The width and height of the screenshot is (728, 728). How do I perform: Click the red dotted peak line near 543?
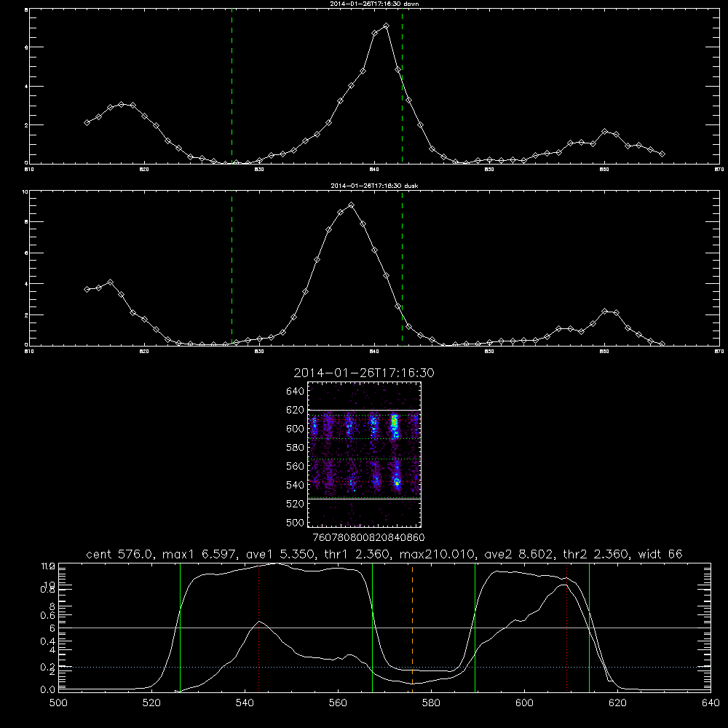click(x=258, y=627)
